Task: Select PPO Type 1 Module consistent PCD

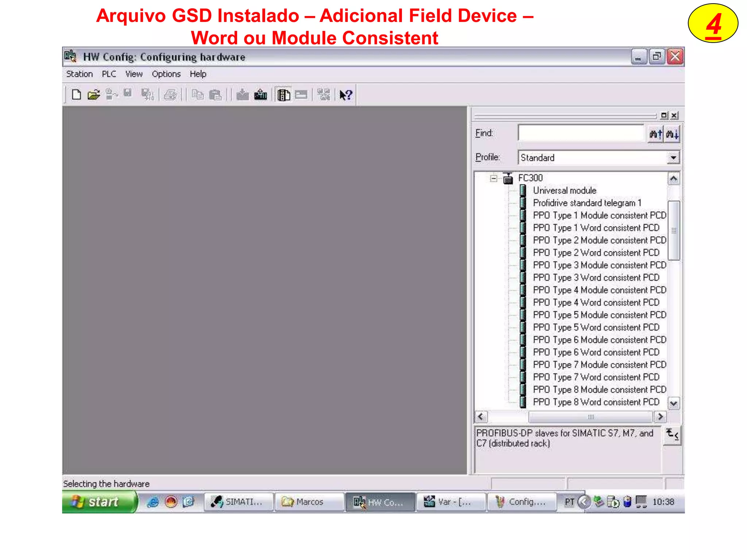Action: [599, 215]
